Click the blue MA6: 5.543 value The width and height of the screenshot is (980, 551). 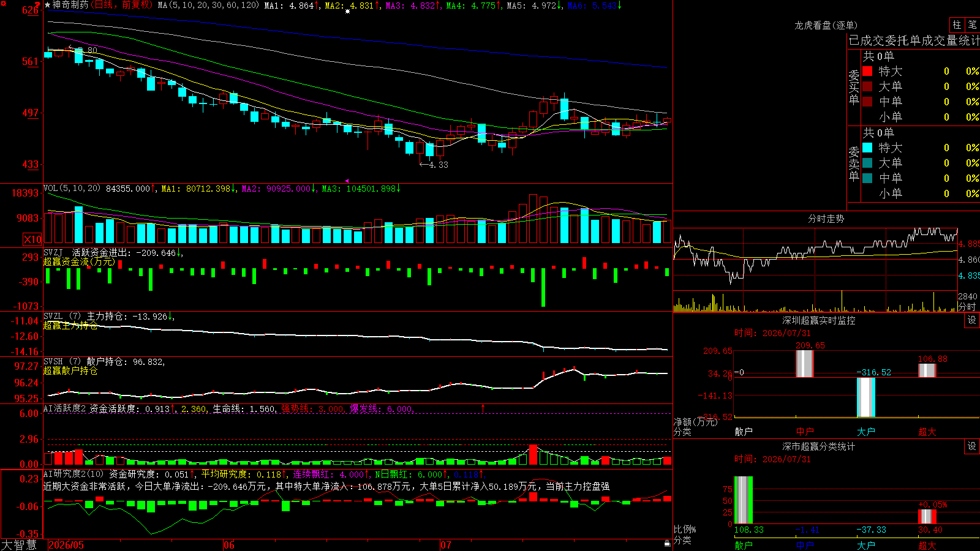coord(595,6)
